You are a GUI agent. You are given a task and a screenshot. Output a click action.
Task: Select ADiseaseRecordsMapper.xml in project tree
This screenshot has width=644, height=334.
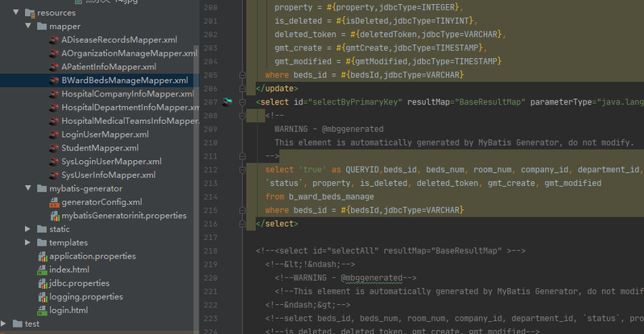pyautogui.click(x=119, y=40)
